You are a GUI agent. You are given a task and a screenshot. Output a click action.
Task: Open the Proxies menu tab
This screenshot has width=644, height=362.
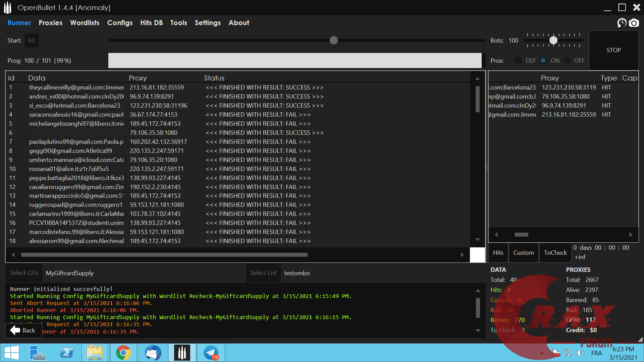click(50, 23)
